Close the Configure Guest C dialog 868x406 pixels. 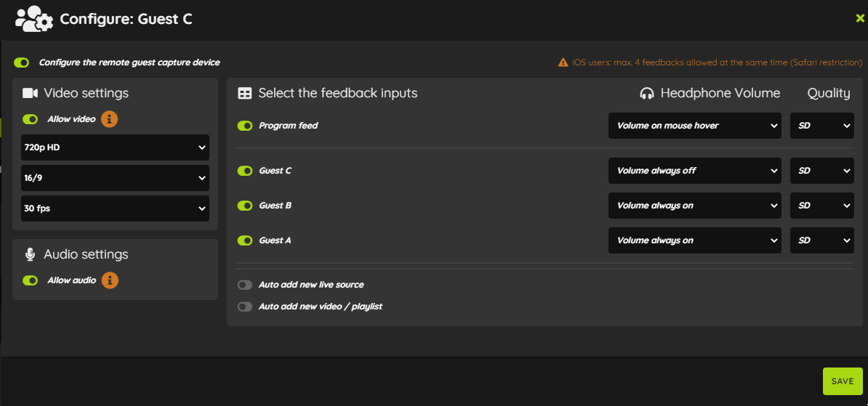(x=860, y=18)
